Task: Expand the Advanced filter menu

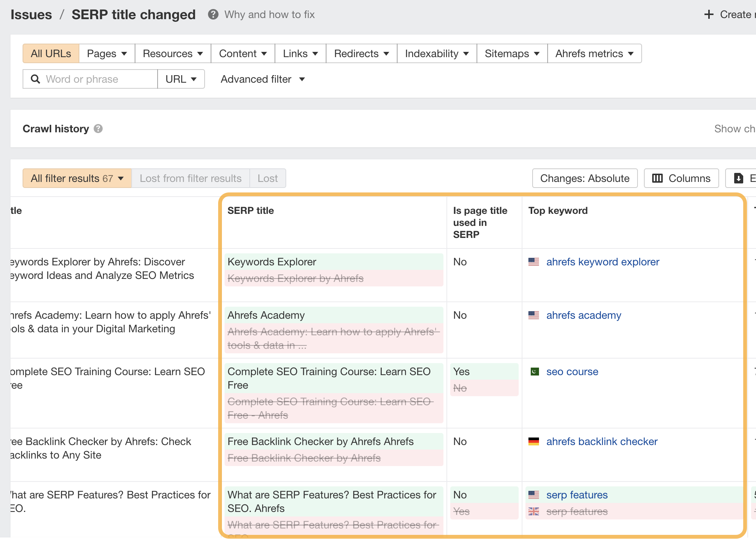Action: click(263, 79)
